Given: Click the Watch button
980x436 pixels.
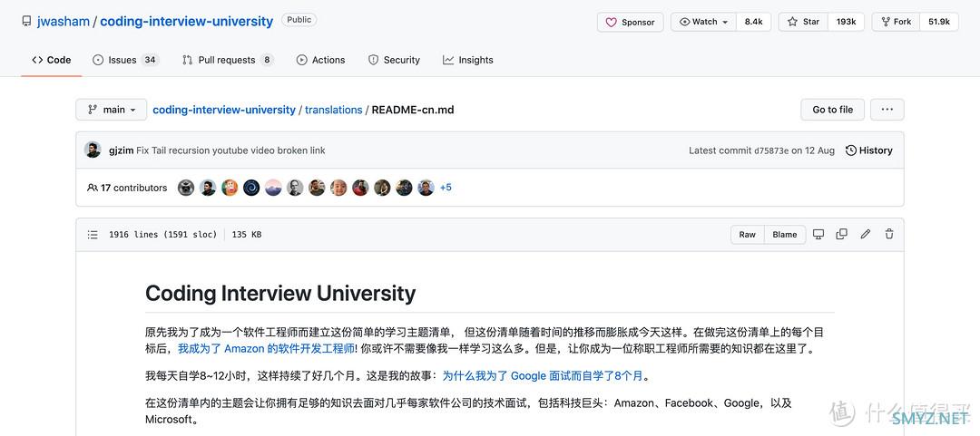Looking at the screenshot, I should [x=704, y=22].
